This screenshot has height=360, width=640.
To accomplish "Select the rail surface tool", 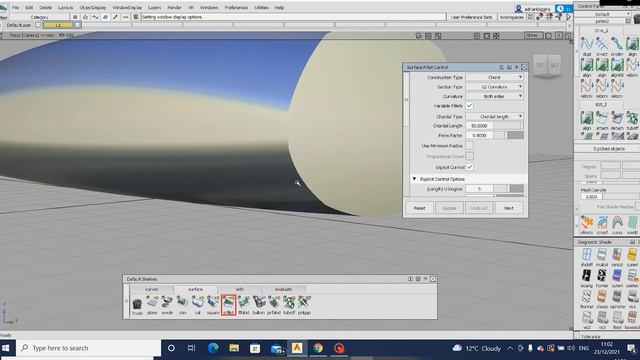I will [x=198, y=304].
